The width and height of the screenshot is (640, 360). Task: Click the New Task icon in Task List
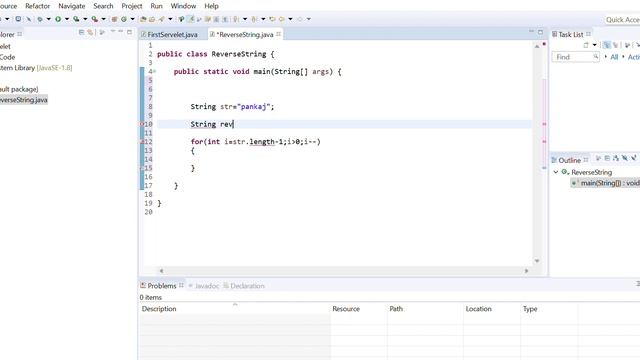tap(586, 45)
